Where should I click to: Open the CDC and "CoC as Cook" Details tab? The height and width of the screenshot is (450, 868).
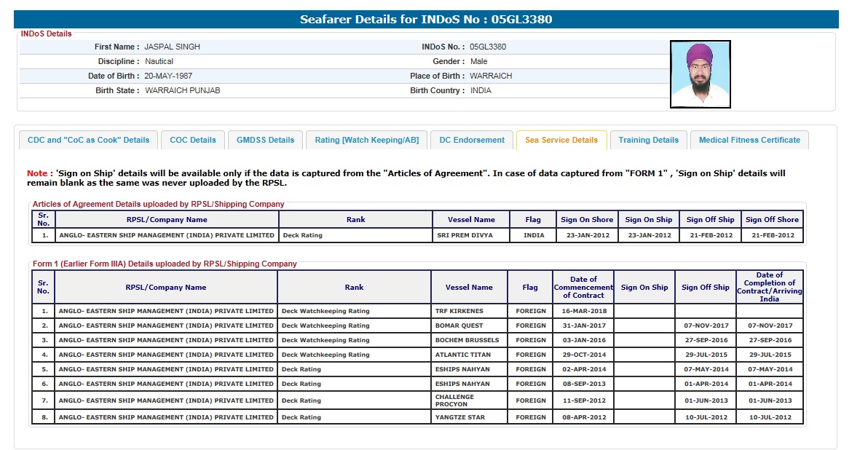[88, 140]
